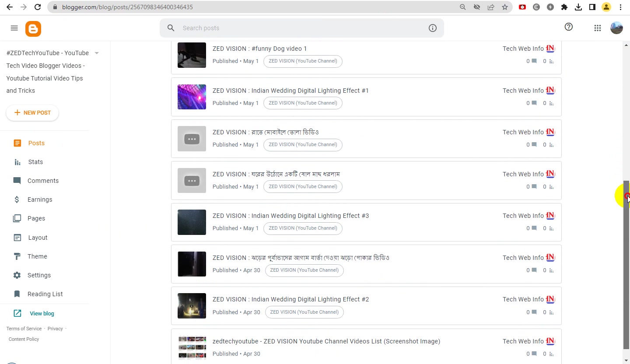This screenshot has width=630, height=364.
Task: Click the search info icon
Action: [432, 28]
